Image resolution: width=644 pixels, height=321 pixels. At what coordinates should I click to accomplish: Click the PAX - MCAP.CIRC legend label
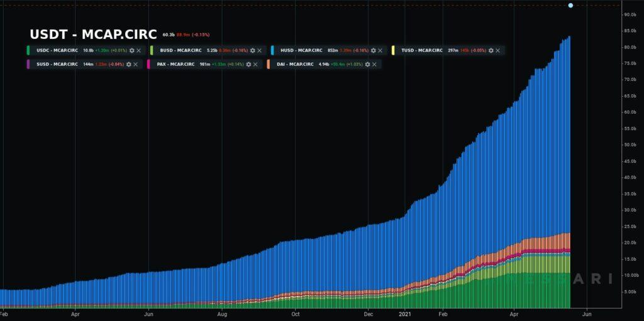[x=176, y=65]
